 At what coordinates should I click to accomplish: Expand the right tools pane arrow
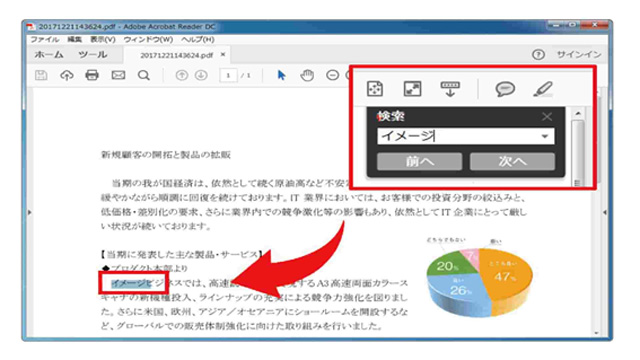click(x=604, y=212)
